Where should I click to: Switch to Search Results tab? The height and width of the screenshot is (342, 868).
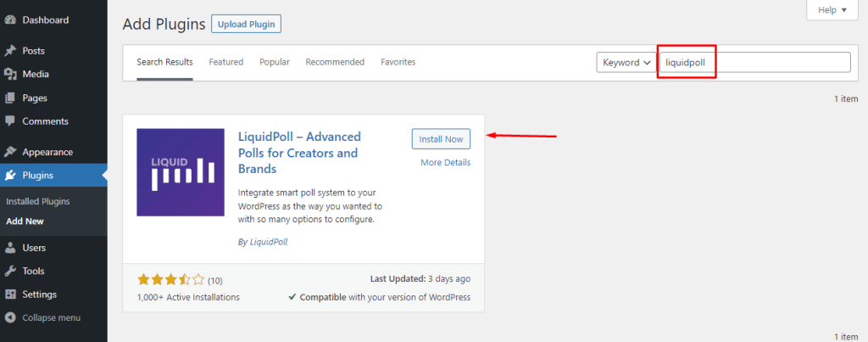point(165,62)
